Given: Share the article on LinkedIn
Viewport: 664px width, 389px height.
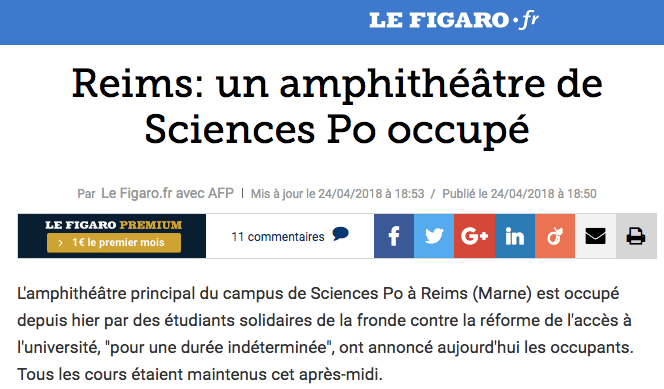Looking at the screenshot, I should [x=515, y=236].
